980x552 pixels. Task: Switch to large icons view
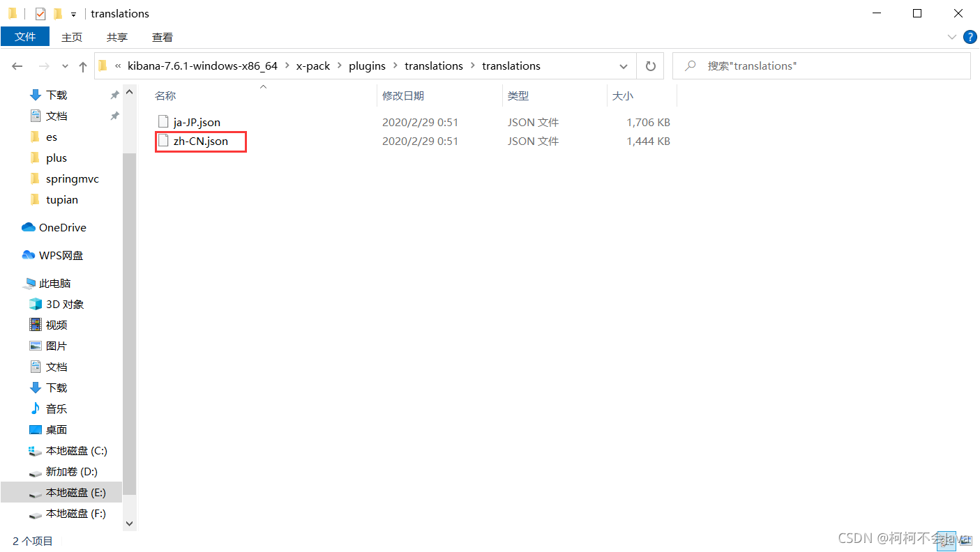pyautogui.click(x=965, y=541)
